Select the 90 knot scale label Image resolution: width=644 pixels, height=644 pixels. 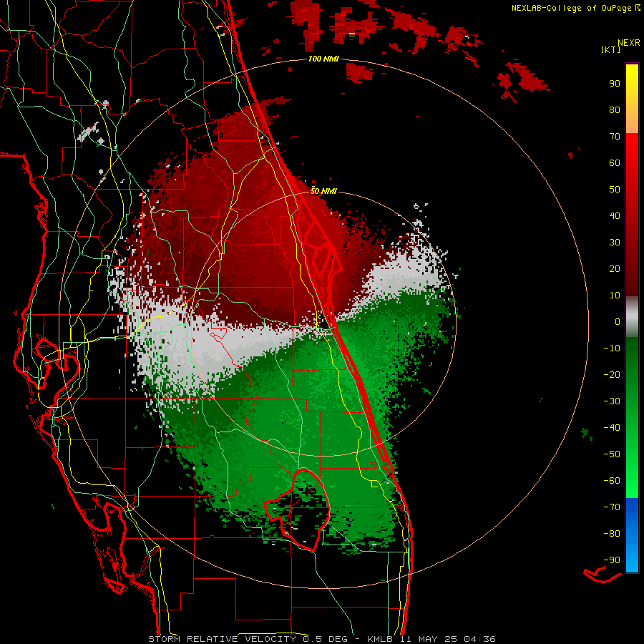click(x=615, y=84)
